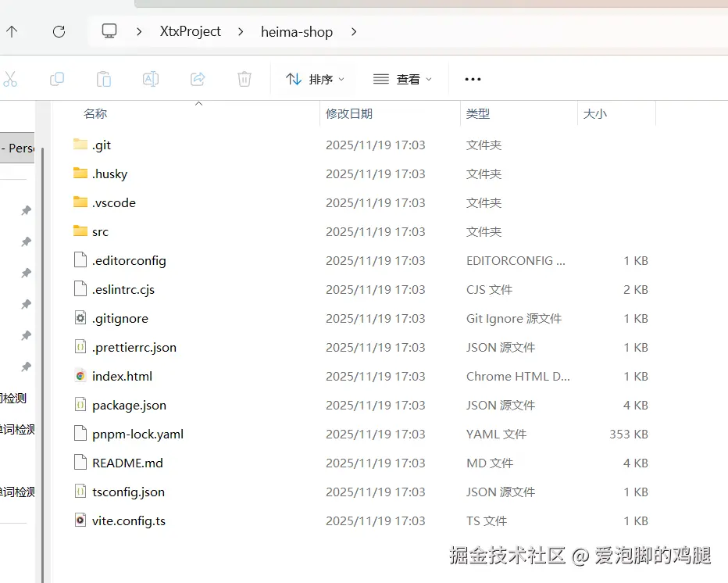Select the pnpm-lock.yaml file name
728x583 pixels.
pyautogui.click(x=138, y=435)
